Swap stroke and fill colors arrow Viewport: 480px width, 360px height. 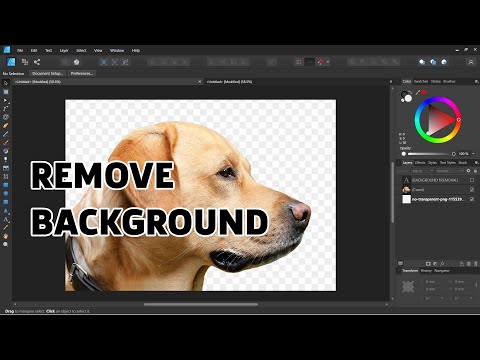(x=411, y=93)
